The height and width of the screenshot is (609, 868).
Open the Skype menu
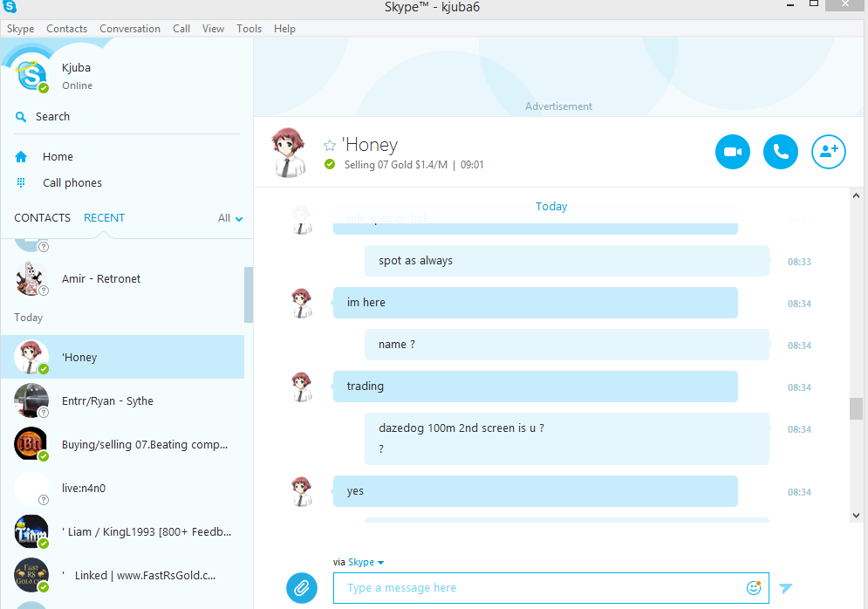[x=20, y=29]
